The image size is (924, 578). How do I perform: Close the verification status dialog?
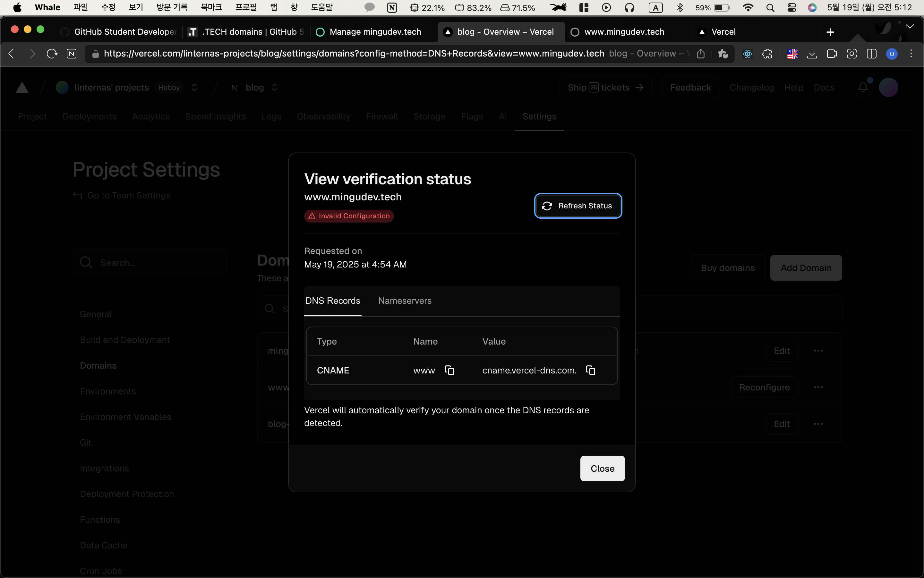coord(602,468)
